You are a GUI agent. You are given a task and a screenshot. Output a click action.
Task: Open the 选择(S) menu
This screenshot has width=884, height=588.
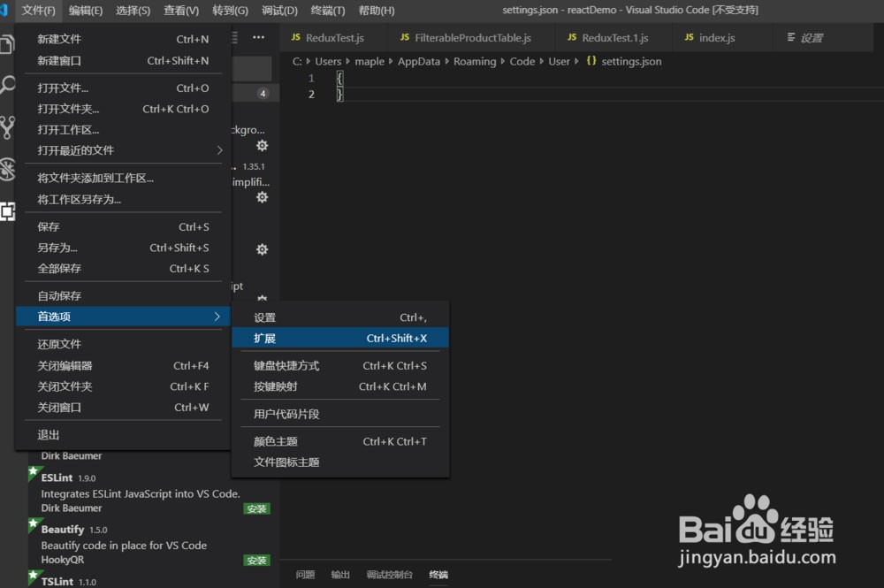click(x=133, y=10)
